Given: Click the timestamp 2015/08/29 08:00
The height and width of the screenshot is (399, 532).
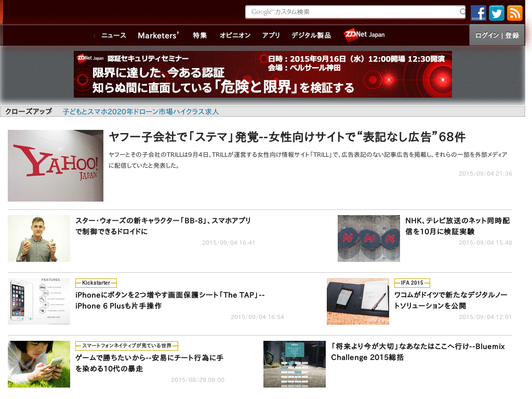Looking at the screenshot, I should tap(198, 380).
